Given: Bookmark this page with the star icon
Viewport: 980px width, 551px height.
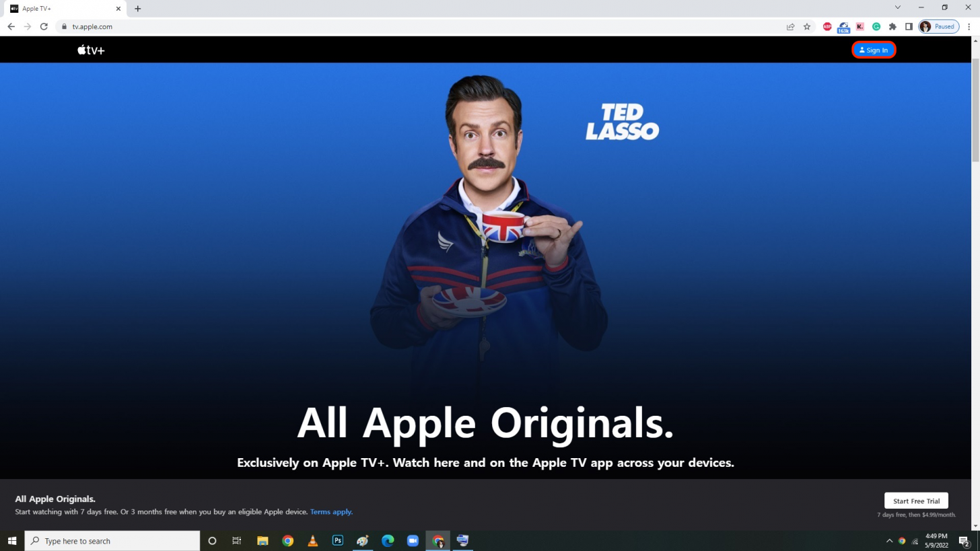Looking at the screenshot, I should [807, 27].
